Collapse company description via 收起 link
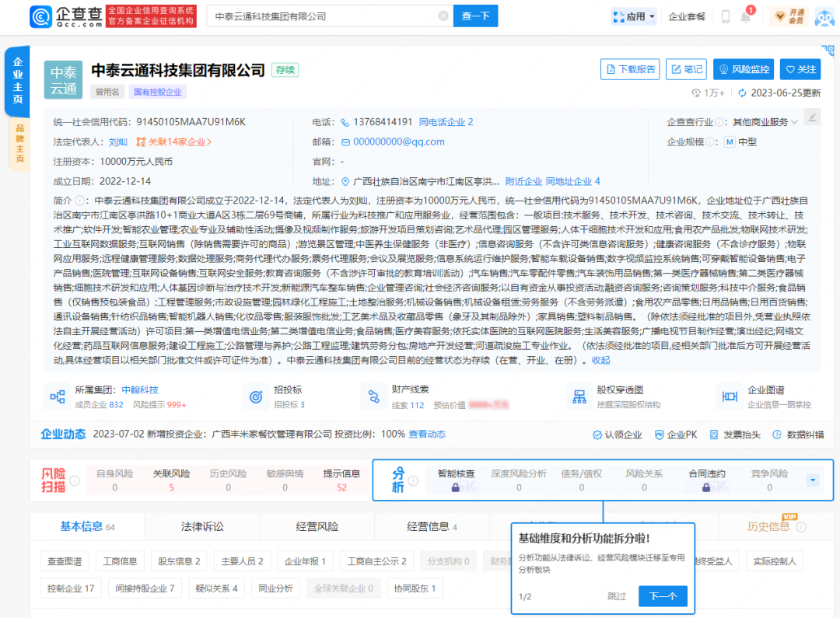 click(x=600, y=360)
